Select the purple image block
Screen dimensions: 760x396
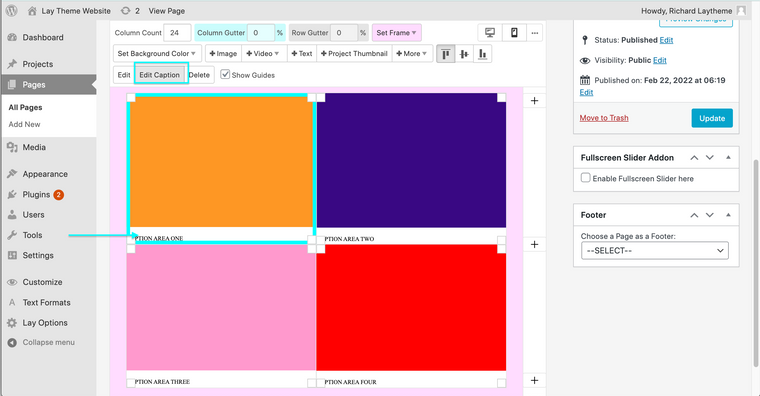[411, 160]
